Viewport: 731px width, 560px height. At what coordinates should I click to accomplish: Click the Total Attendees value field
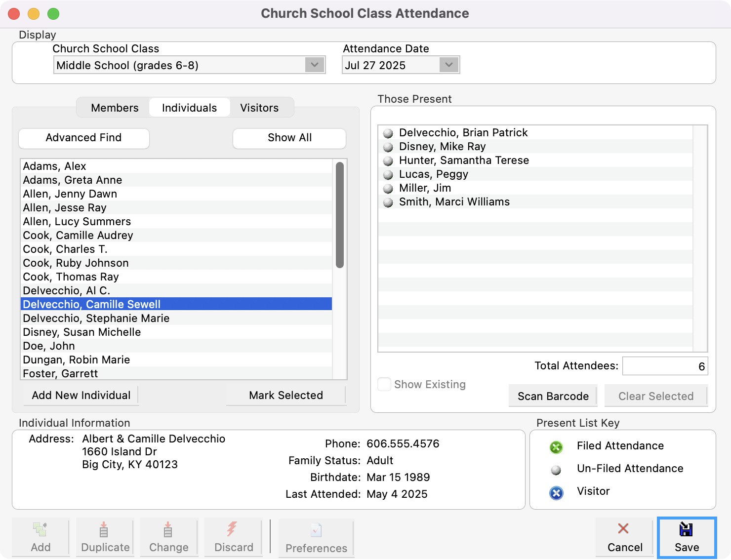tap(665, 366)
